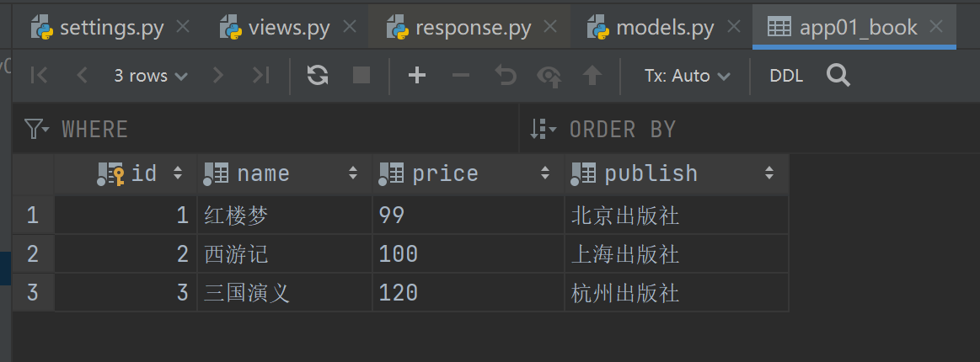Click the WHERE filter funnel icon
This screenshot has width=980, height=362.
[37, 129]
